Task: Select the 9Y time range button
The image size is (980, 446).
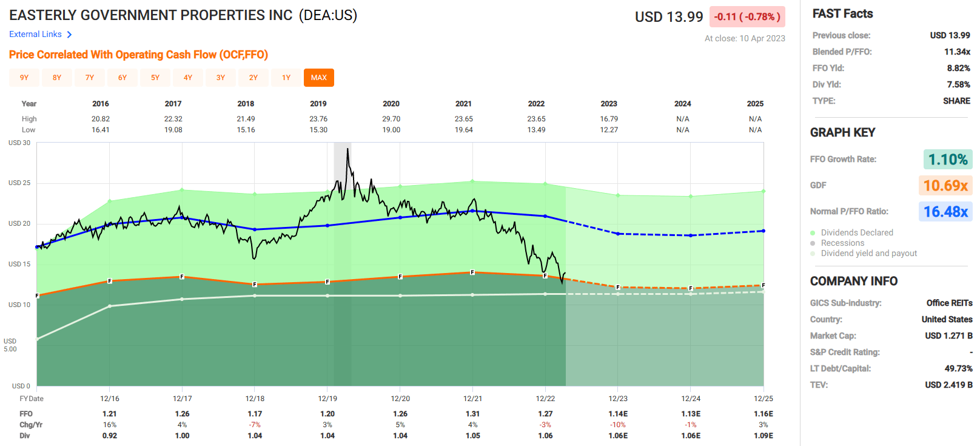Action: coord(24,78)
